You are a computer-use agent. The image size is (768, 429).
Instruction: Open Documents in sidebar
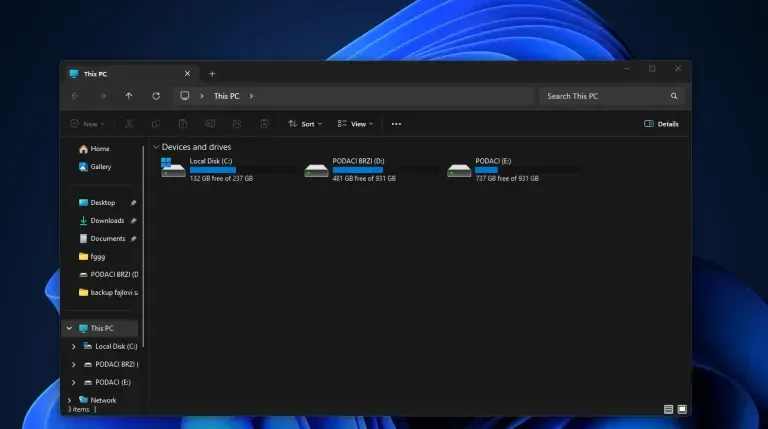pos(102,238)
